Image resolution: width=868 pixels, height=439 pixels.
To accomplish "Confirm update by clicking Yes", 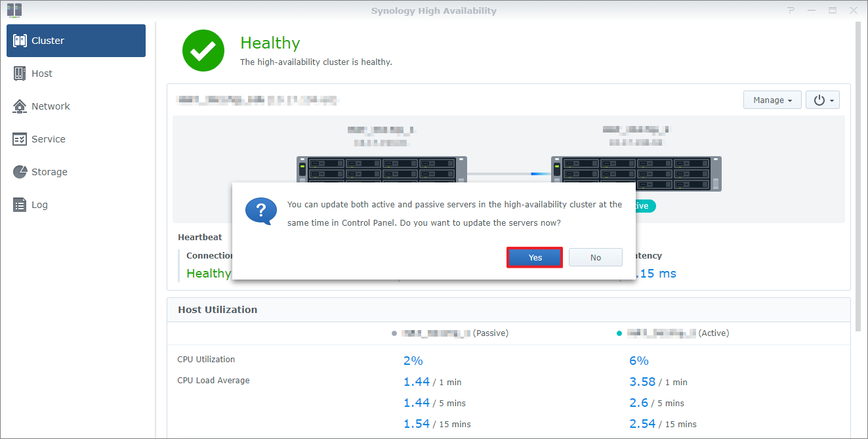I will tap(535, 257).
